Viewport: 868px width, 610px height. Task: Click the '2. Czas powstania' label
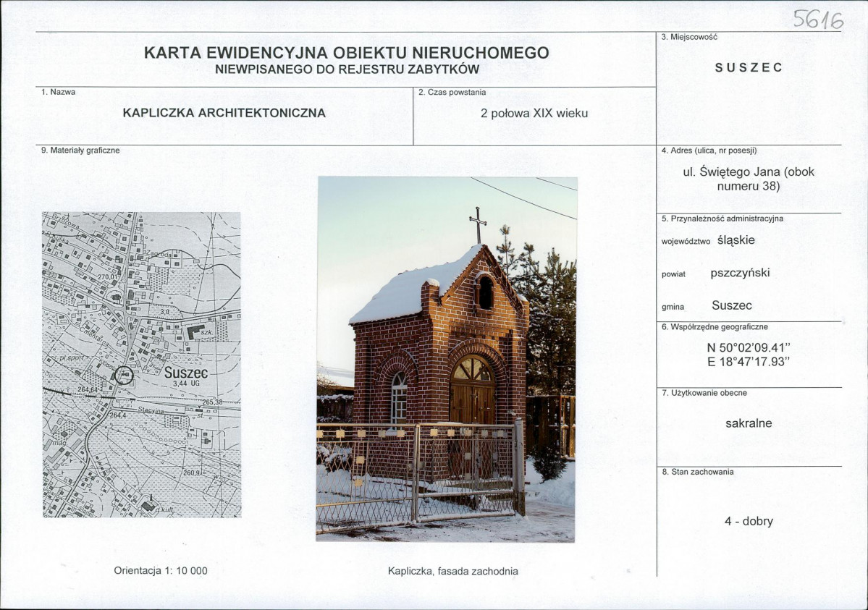click(452, 92)
